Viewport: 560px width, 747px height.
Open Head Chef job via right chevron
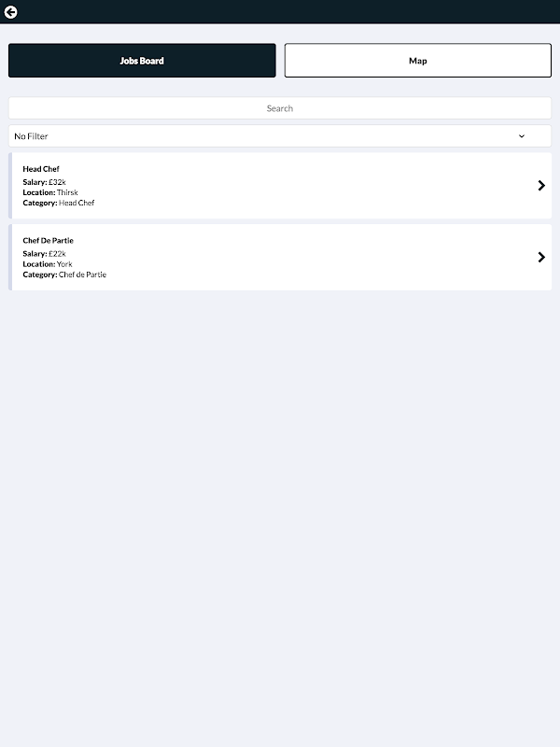click(x=541, y=186)
